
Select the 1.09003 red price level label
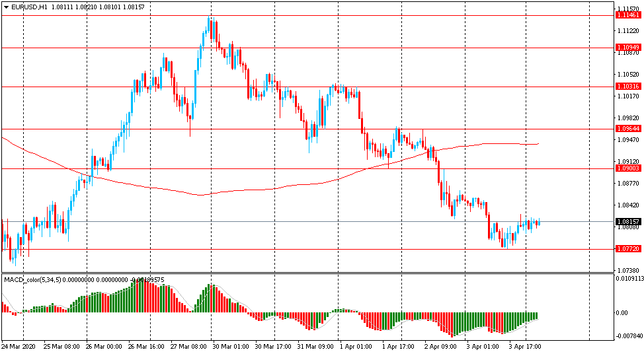[x=628, y=168]
